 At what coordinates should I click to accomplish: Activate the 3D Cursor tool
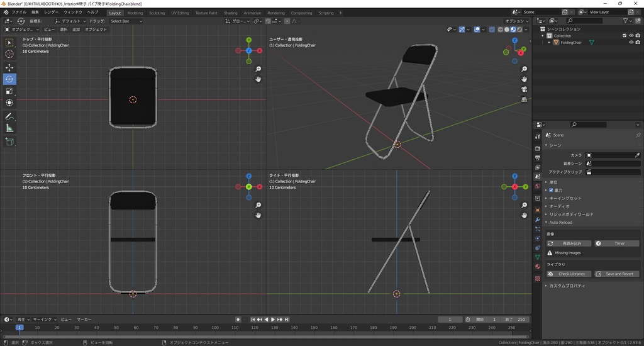pyautogui.click(x=9, y=54)
